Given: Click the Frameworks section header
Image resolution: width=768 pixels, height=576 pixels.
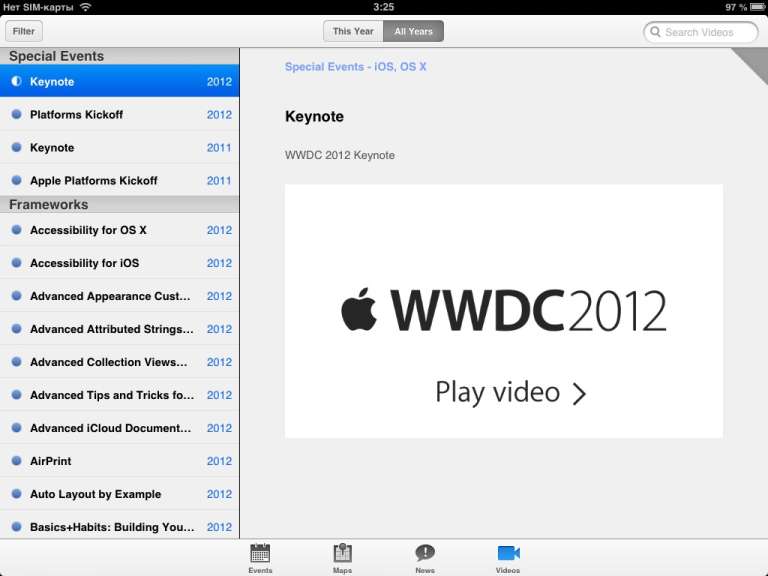Looking at the screenshot, I should tap(120, 204).
